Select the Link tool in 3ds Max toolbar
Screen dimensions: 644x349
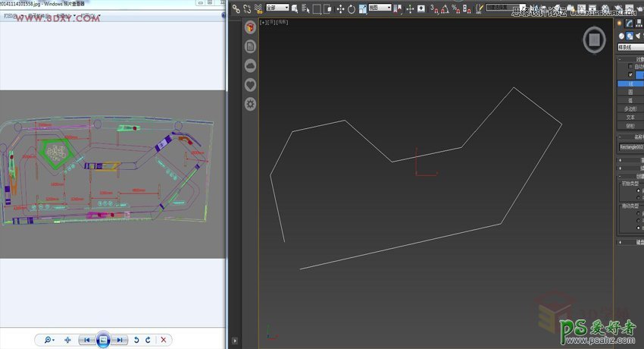click(x=236, y=8)
